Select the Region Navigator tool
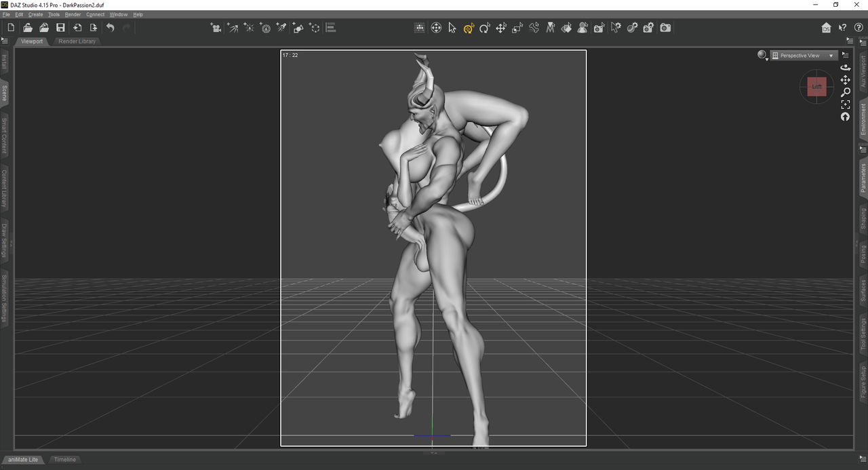Viewport: 868px width, 470px height. [583, 28]
